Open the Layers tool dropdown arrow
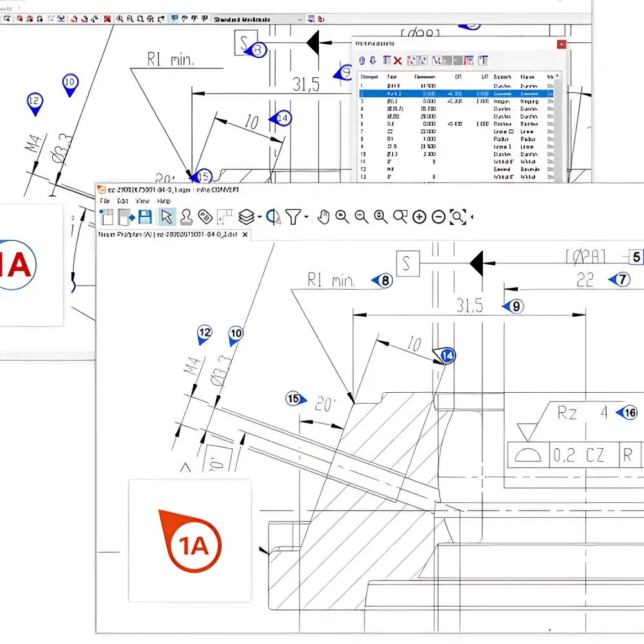 258,217
